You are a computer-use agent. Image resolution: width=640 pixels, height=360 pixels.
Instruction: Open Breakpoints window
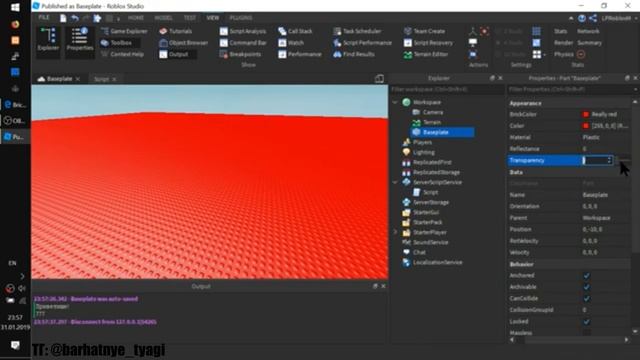point(240,54)
